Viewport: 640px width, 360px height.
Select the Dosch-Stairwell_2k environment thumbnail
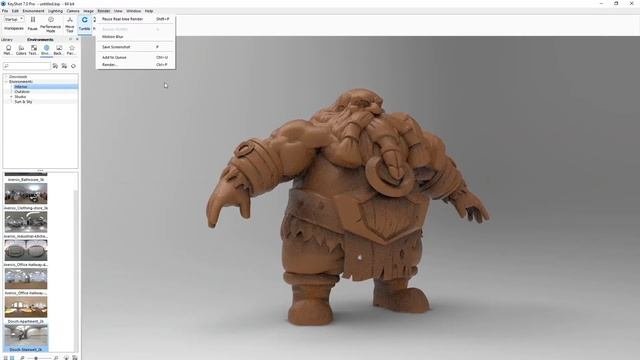click(26, 336)
